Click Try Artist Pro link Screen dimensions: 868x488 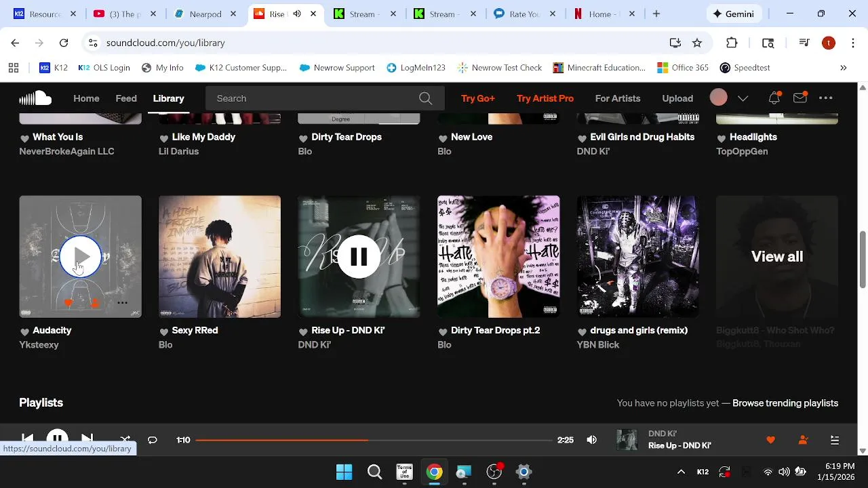(545, 98)
